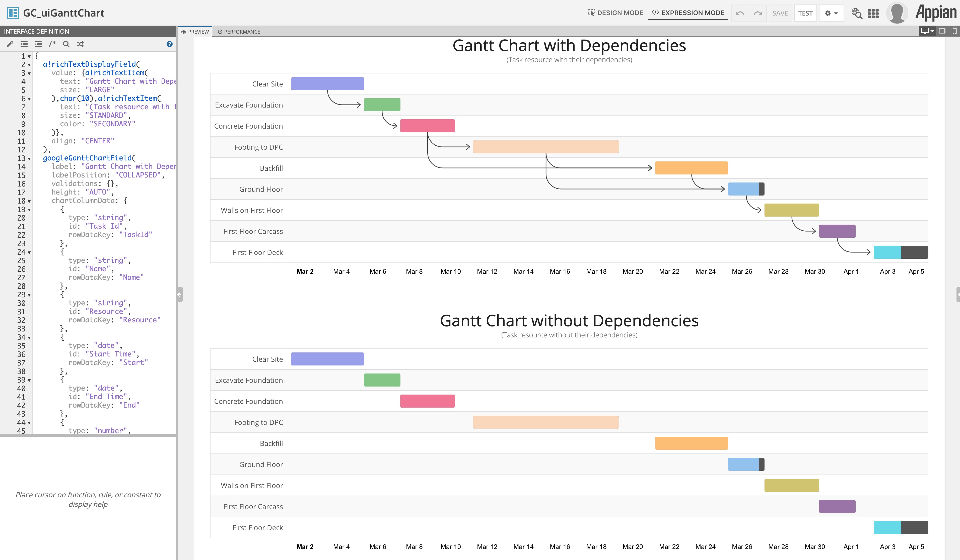Click the TEST button
Screen dimensions: 960x560
pos(805,13)
